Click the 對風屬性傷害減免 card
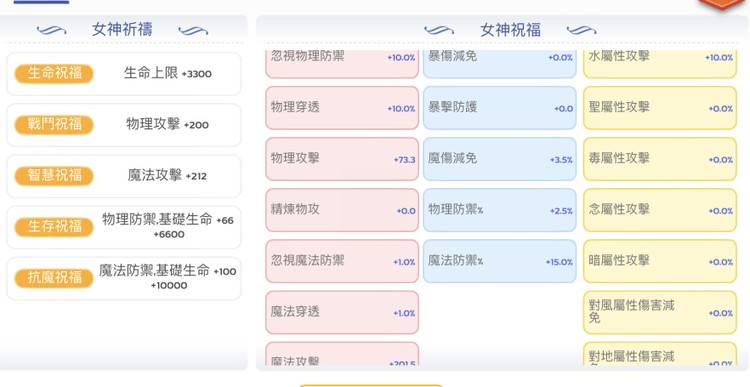 (660, 313)
